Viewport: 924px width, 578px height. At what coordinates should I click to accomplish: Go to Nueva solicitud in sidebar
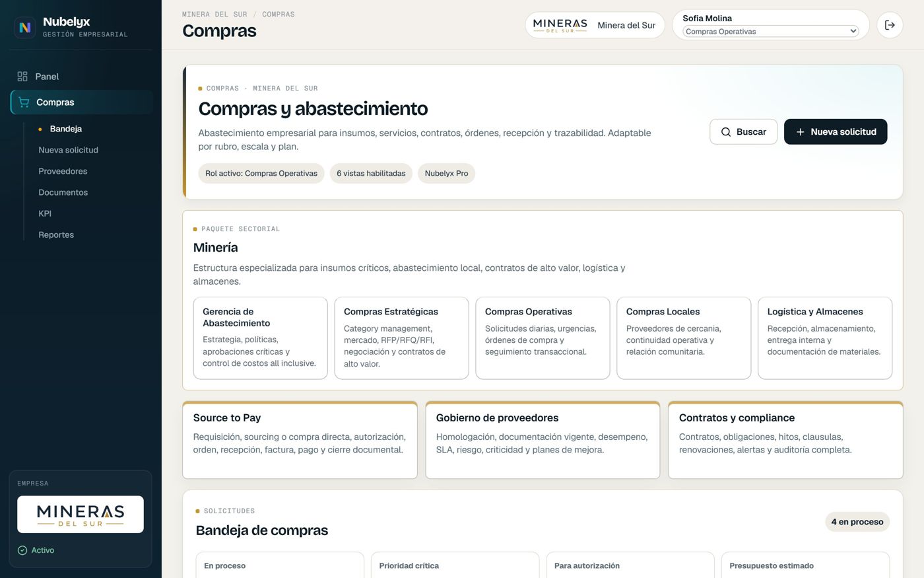(x=68, y=150)
